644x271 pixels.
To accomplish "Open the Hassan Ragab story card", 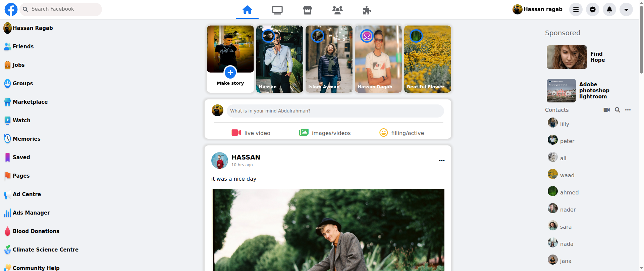I will [x=378, y=59].
